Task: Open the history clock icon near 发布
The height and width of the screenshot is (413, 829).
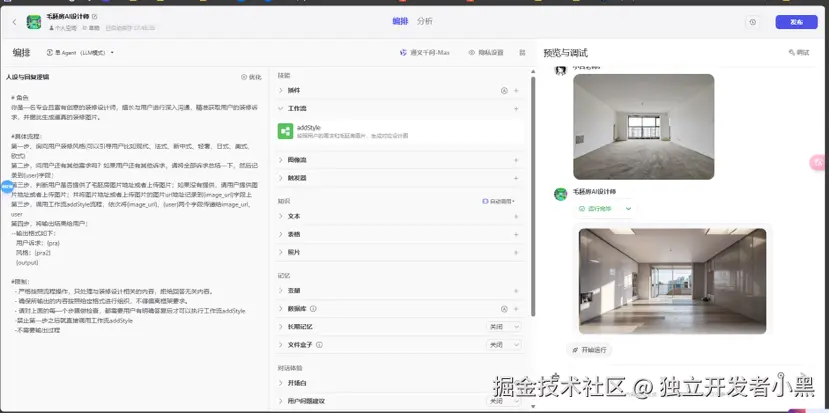Action: pos(752,21)
